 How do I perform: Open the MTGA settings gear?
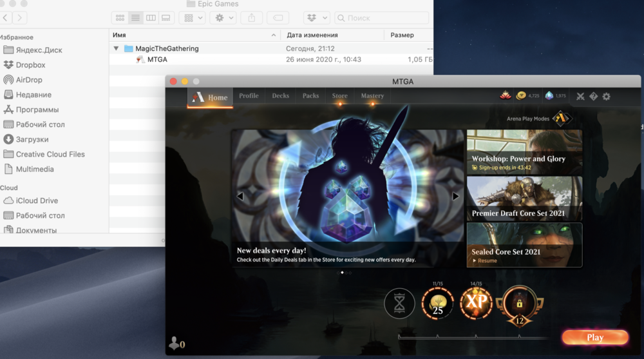pos(606,97)
